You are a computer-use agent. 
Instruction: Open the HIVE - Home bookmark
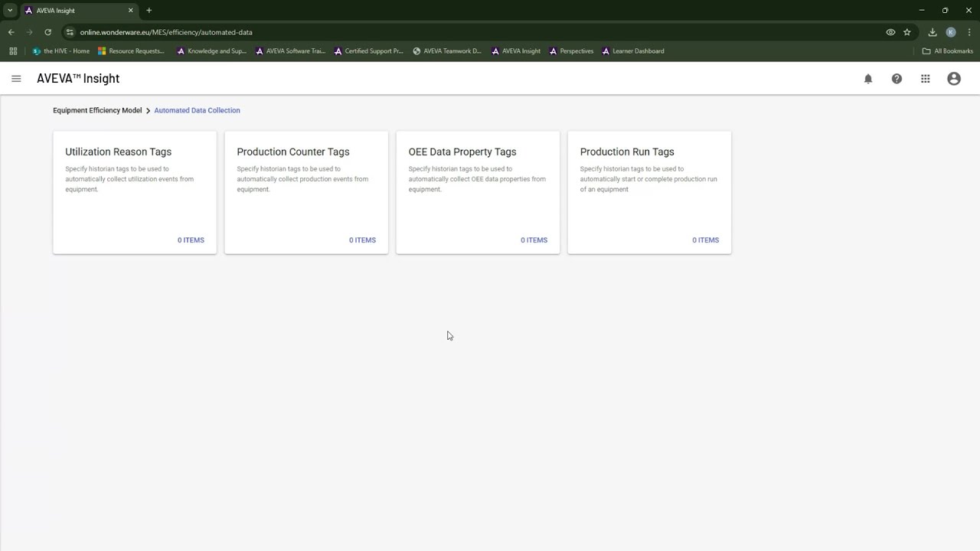click(60, 51)
